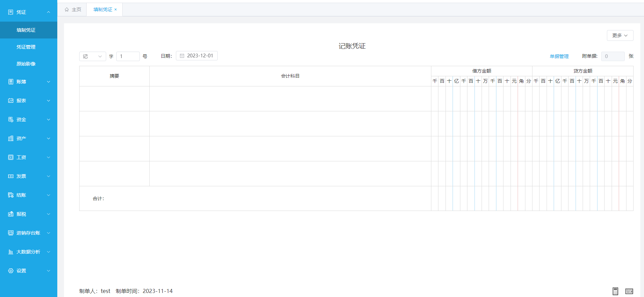The image size is (644, 297).
Task: Click the 进销存台账 inventory sidebar icon
Action: [x=11, y=233]
